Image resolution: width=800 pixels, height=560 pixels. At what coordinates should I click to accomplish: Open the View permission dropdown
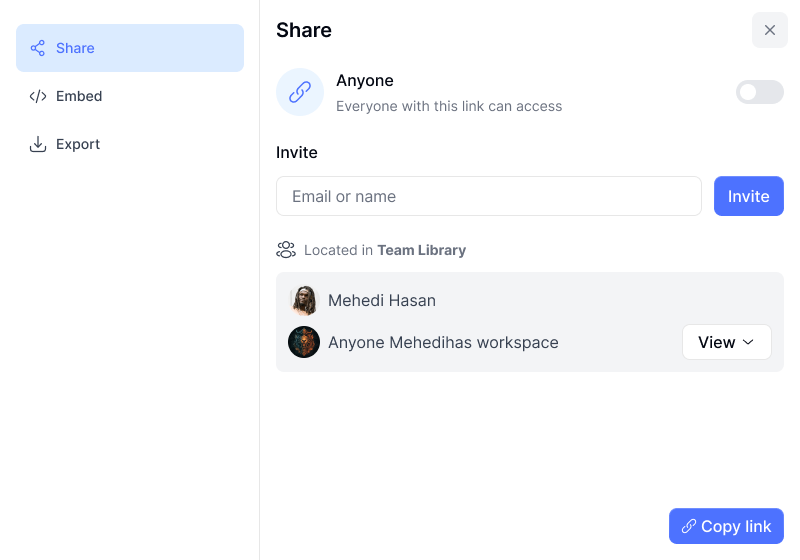727,342
